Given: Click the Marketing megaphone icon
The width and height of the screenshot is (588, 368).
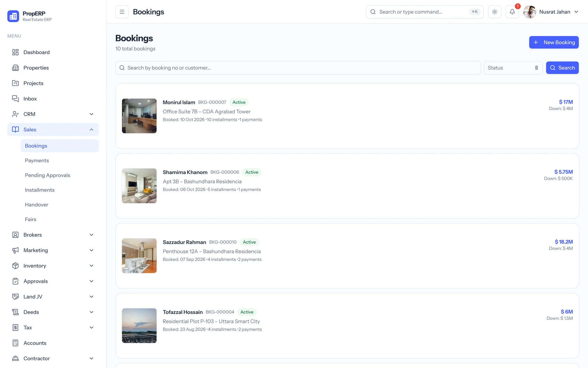Looking at the screenshot, I should tap(15, 250).
